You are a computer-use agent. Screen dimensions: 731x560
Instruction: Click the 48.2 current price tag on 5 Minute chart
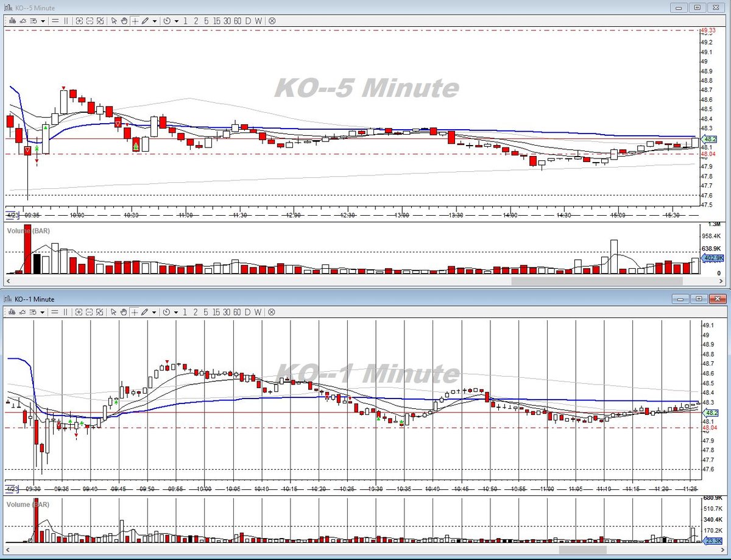(708, 139)
